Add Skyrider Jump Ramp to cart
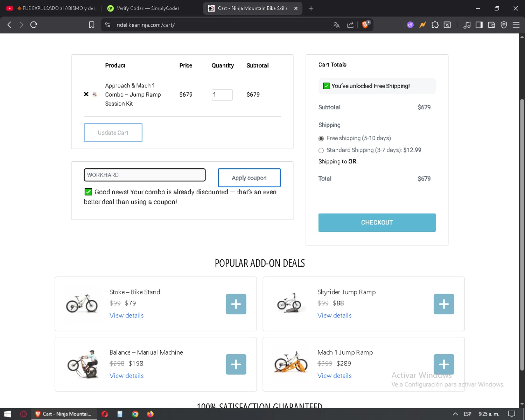Image resolution: width=525 pixels, height=420 pixels. click(444, 304)
